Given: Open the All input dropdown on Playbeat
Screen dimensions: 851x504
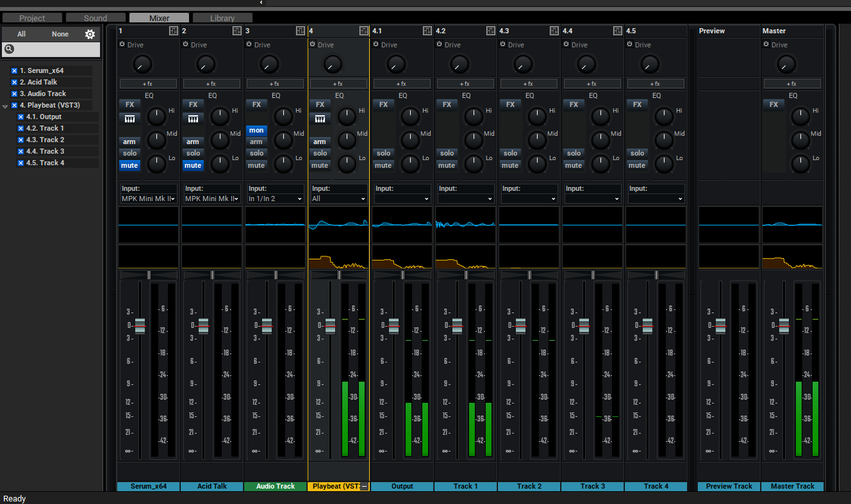Looking at the screenshot, I should click(x=339, y=199).
